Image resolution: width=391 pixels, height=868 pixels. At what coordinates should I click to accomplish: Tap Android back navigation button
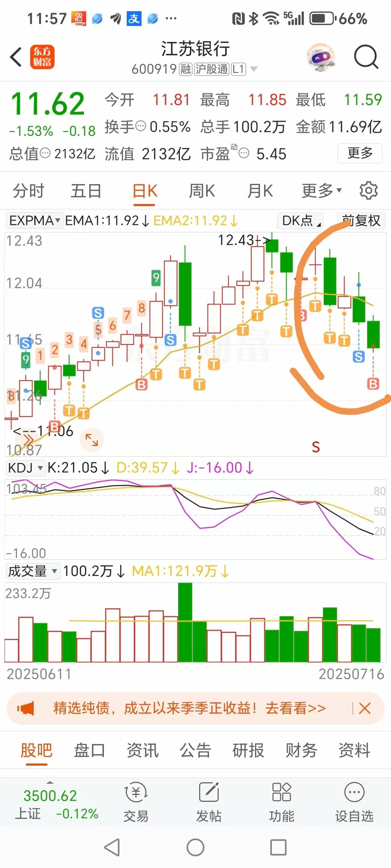click(x=112, y=847)
